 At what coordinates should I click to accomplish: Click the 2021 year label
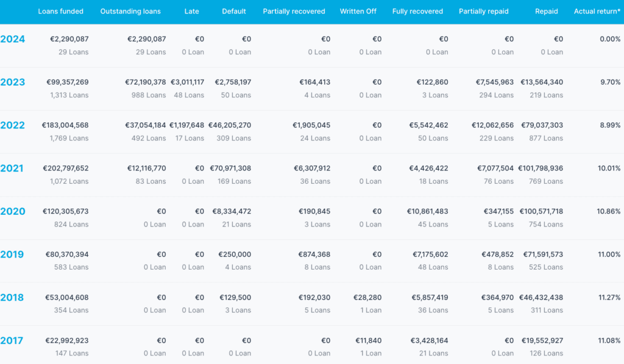pos(12,169)
